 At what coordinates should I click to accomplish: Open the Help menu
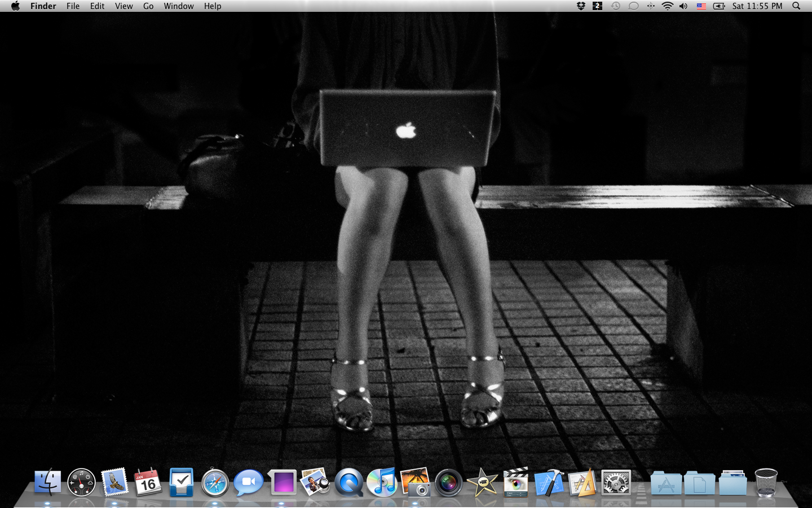(213, 6)
